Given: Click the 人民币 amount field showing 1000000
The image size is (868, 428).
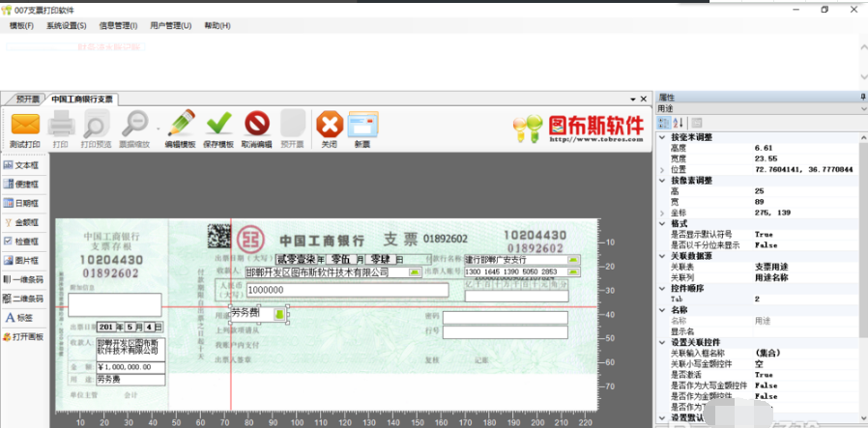Looking at the screenshot, I should 347,290.
